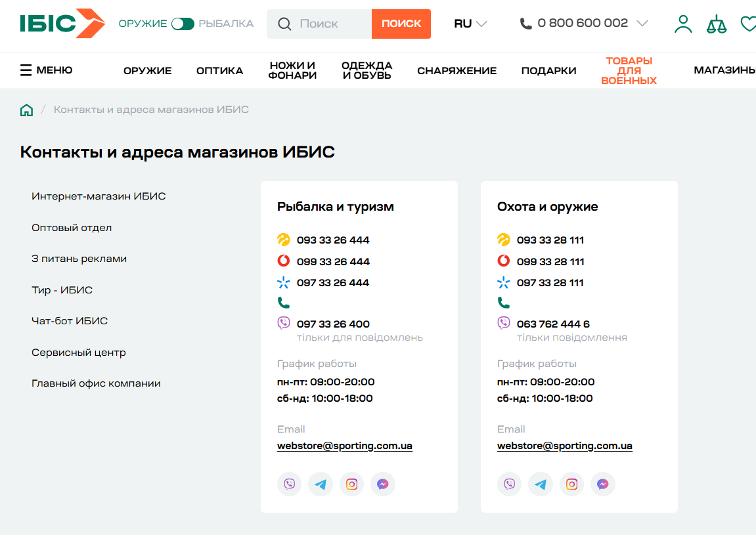Viewport: 756px width, 535px height.
Task: Open Viber icon in Рыбалка и туризм card
Action: coord(289,484)
